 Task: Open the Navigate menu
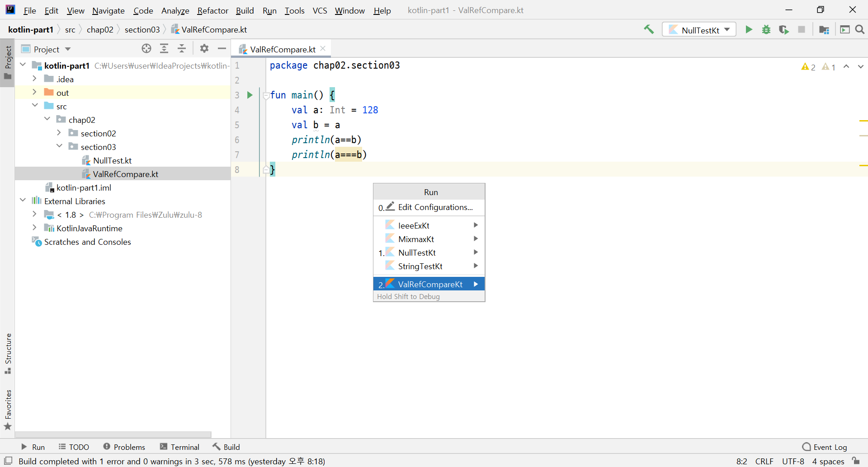pyautogui.click(x=108, y=10)
